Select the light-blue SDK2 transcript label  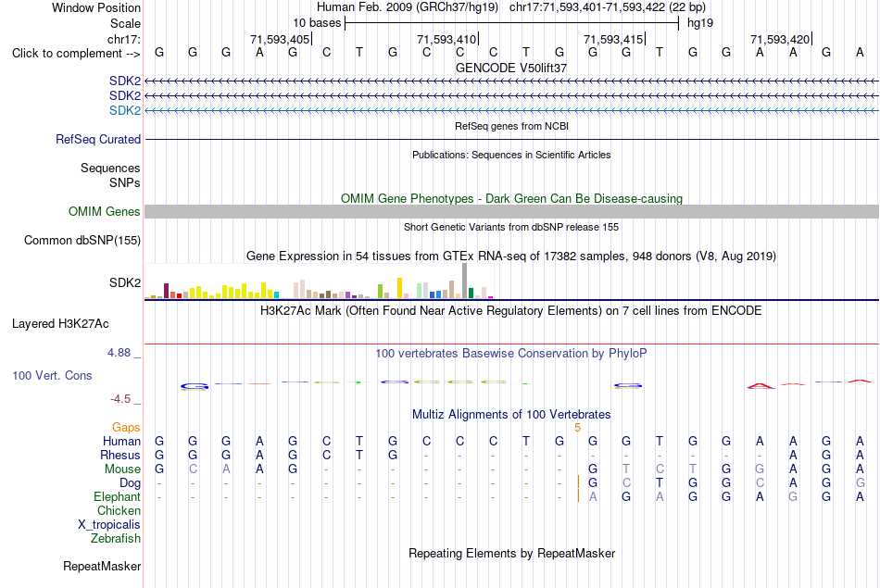tap(125, 110)
